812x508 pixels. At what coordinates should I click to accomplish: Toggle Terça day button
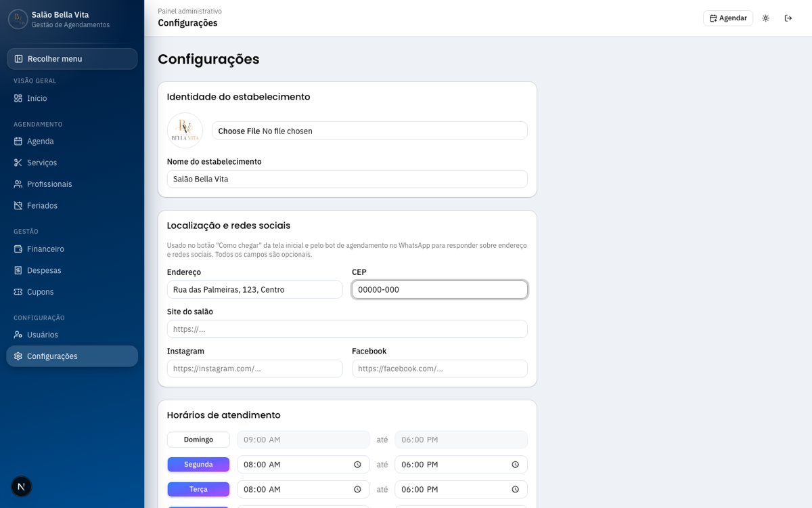tap(198, 489)
